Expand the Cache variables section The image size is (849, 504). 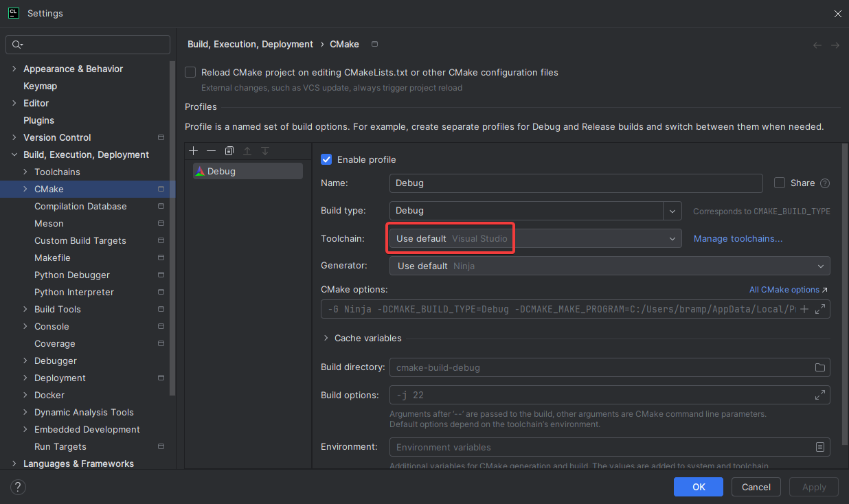[326, 338]
